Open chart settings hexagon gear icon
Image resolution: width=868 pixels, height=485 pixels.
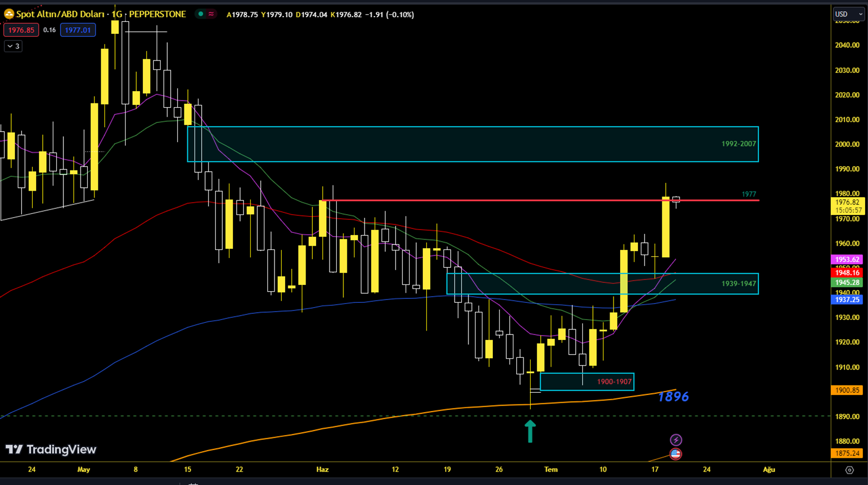click(x=849, y=470)
